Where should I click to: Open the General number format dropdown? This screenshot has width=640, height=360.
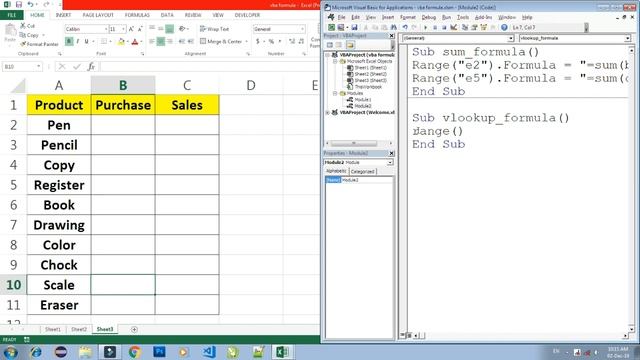(302, 29)
